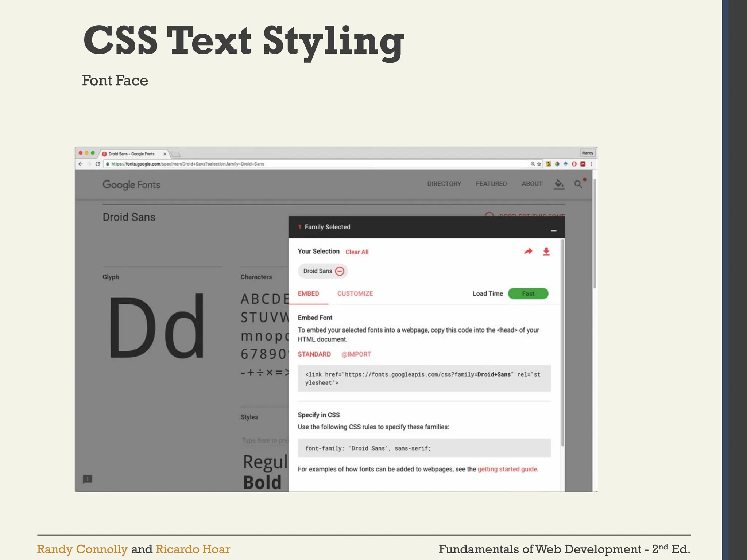The image size is (747, 560).
Task: Open the paint bucket theme icon
Action: pos(559,184)
